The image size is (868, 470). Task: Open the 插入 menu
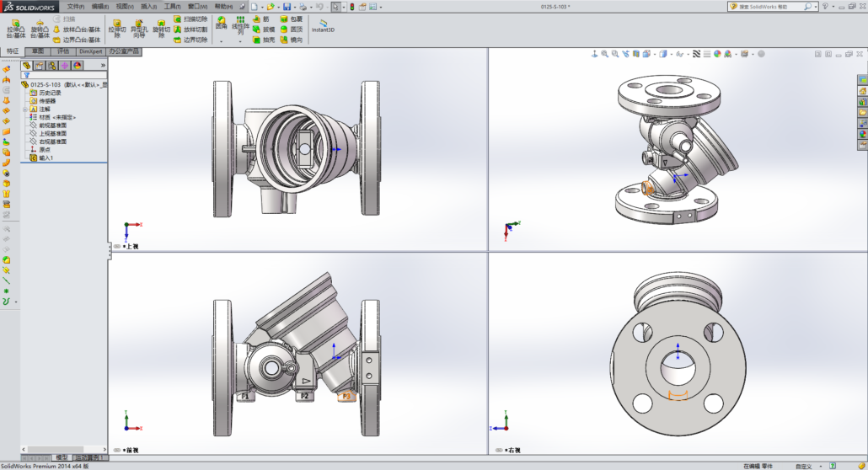(x=148, y=6)
